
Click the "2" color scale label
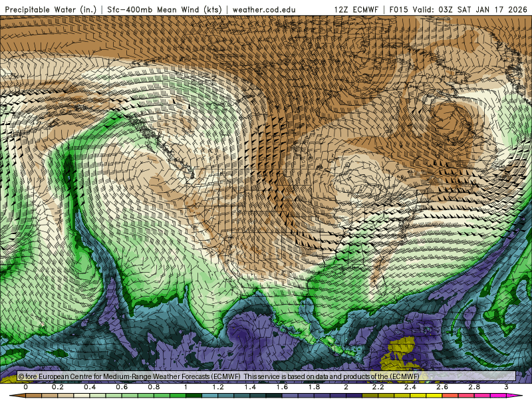click(x=346, y=387)
